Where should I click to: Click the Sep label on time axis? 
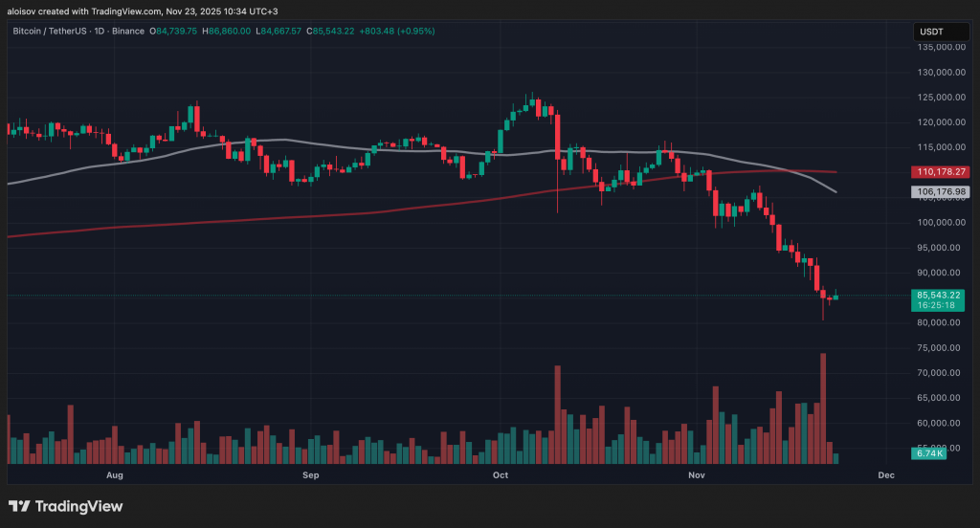click(x=310, y=474)
